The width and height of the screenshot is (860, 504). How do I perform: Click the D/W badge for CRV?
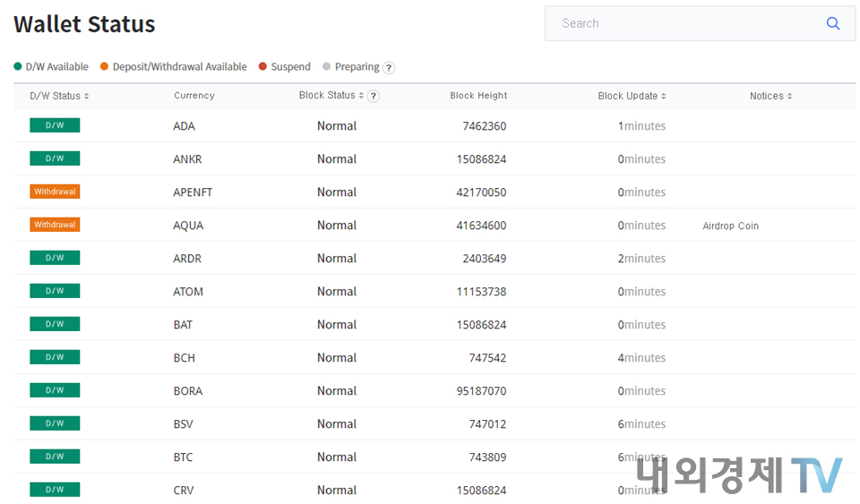(55, 490)
